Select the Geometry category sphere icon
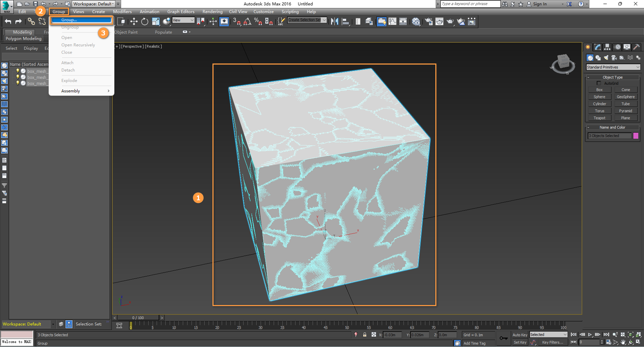The height and width of the screenshot is (347, 644). tap(590, 58)
